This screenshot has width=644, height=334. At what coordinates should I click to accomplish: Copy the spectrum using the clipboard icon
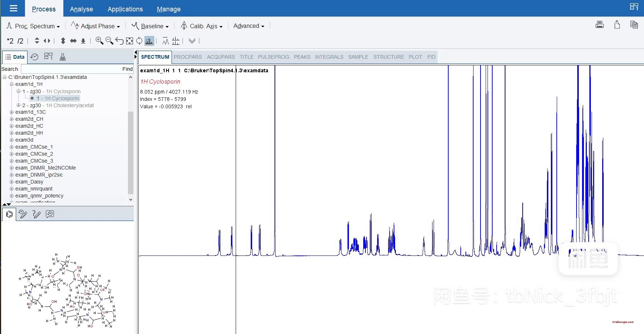pos(634,25)
